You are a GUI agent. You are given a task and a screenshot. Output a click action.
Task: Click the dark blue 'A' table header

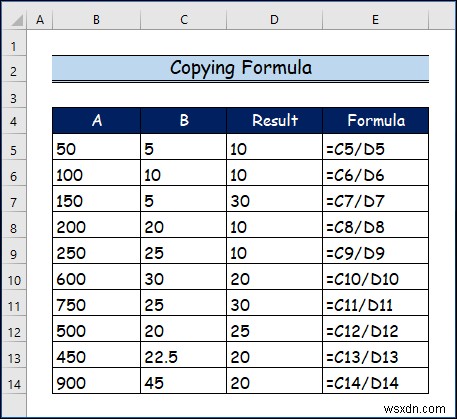[97, 121]
